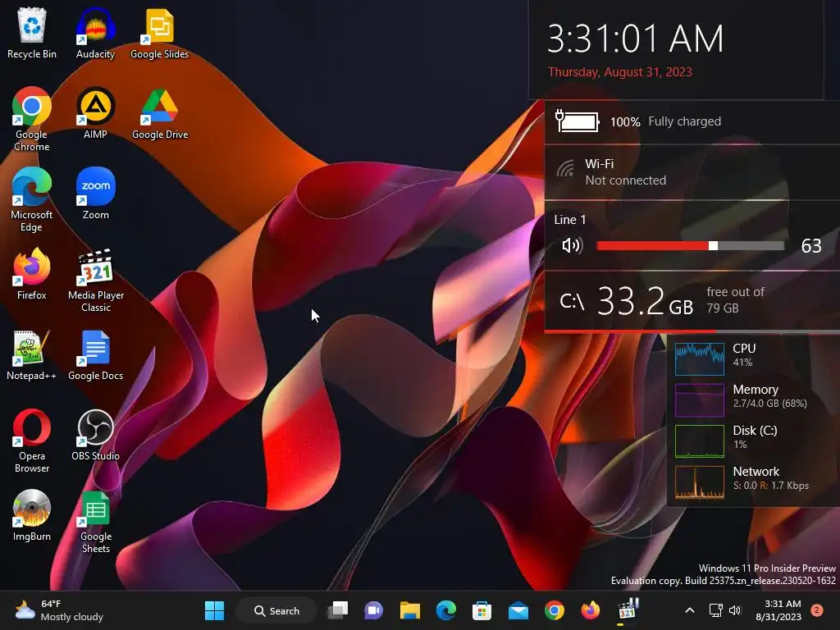Screen dimensions: 840x630
Task: Select the Opera Browser desktop shortcut
Action: click(x=32, y=441)
